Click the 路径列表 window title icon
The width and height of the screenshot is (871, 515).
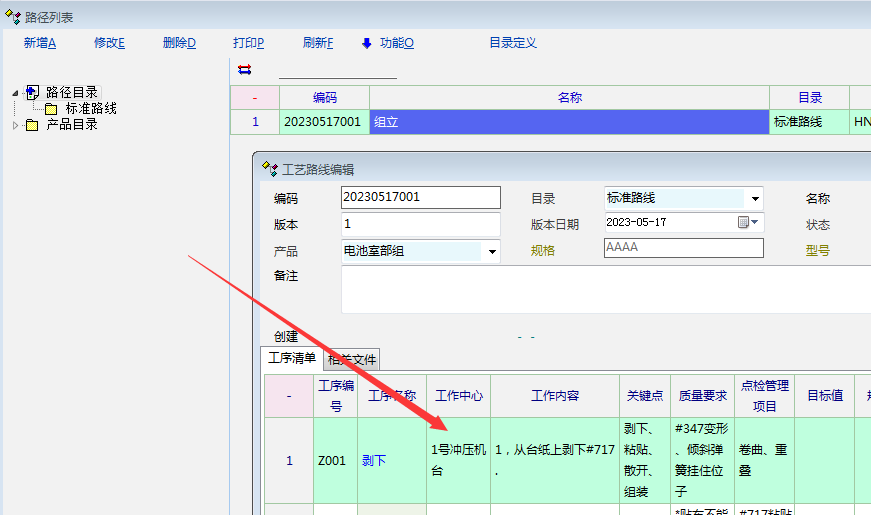click(13, 16)
